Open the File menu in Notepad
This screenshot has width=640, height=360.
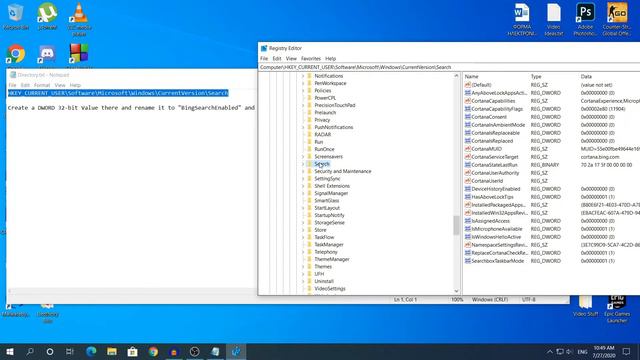pyautogui.click(x=12, y=85)
